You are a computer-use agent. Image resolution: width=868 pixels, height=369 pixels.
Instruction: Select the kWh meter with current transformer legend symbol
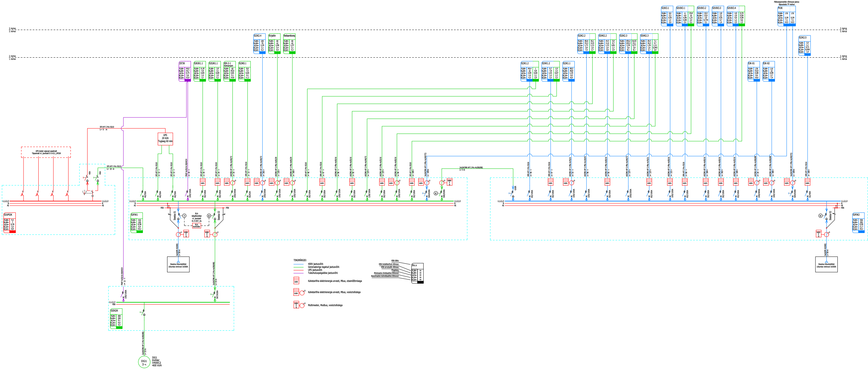coord(299,292)
